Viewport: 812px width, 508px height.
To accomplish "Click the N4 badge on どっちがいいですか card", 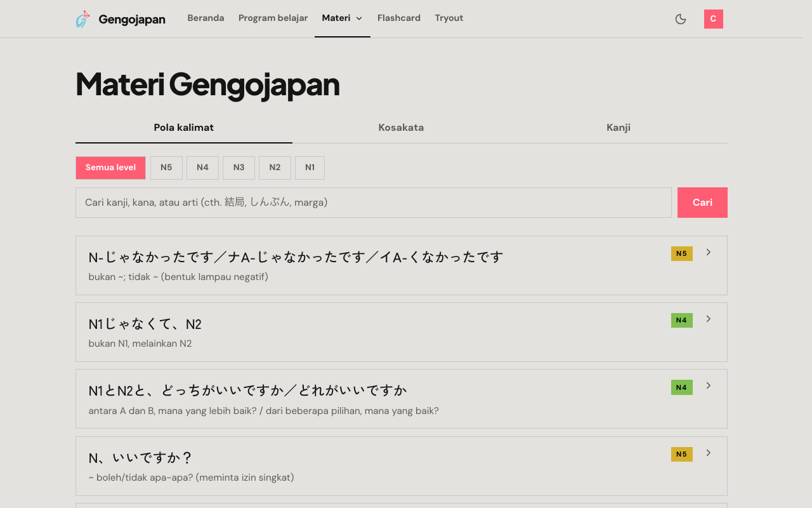I will (x=682, y=387).
